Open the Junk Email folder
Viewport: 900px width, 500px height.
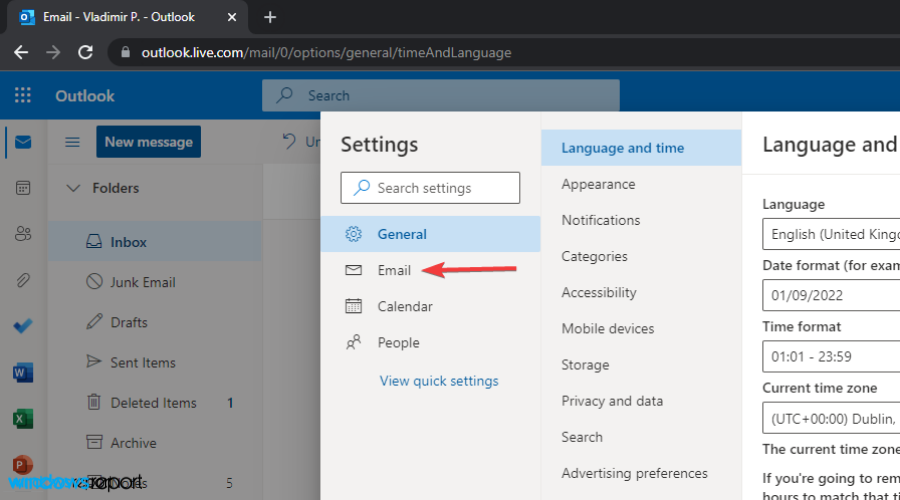pos(155,282)
